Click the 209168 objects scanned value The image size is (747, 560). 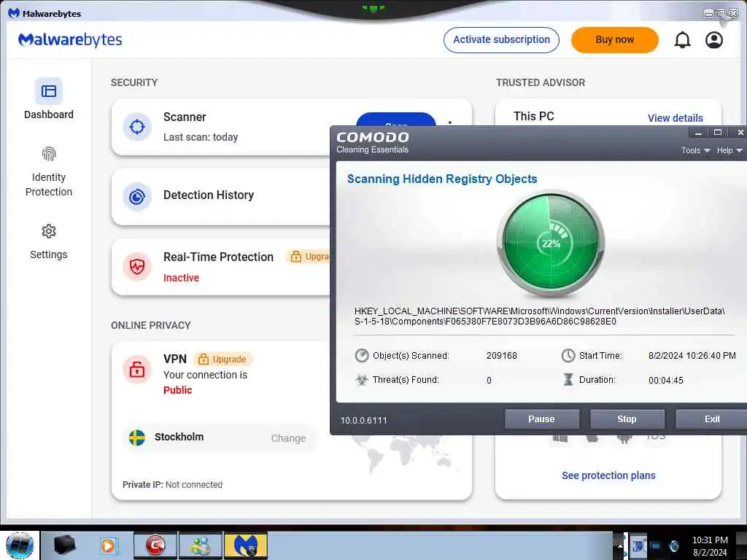[502, 356]
